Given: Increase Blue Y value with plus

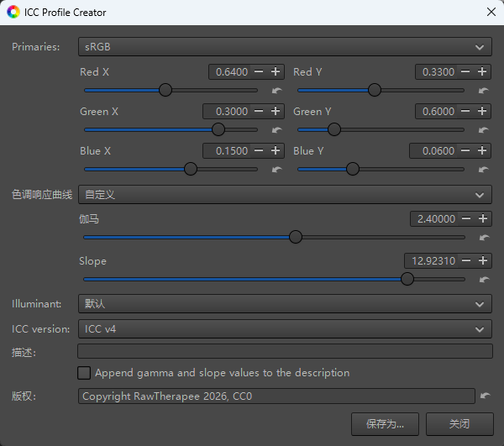Looking at the screenshot, I should pyautogui.click(x=482, y=150).
